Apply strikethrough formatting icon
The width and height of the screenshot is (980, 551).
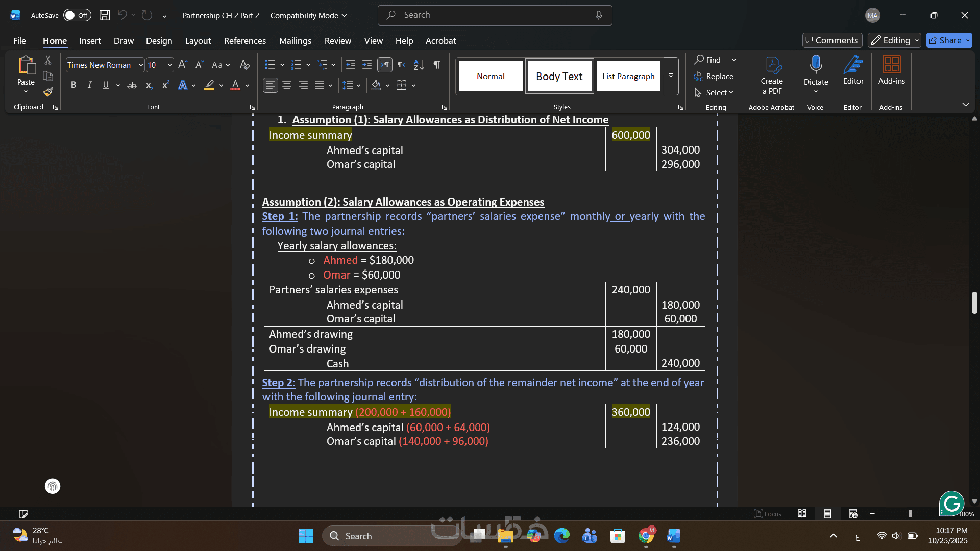pos(132,85)
